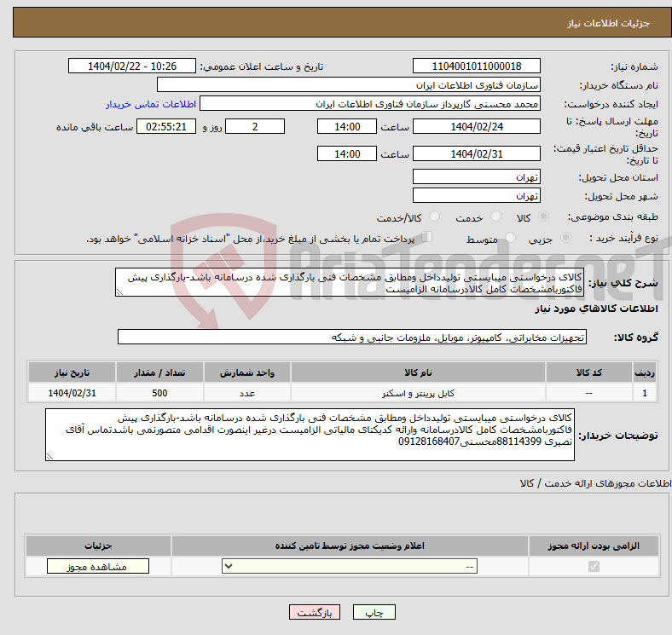Select the جزیی purchase type radio
Image resolution: width=672 pixels, height=635 pixels.
[x=565, y=237]
